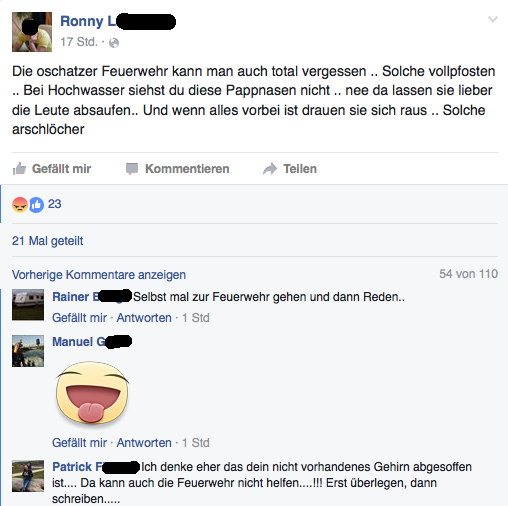Click the Kommentieren speech bubble icon
Image resolution: width=508 pixels, height=506 pixels.
pos(132,169)
